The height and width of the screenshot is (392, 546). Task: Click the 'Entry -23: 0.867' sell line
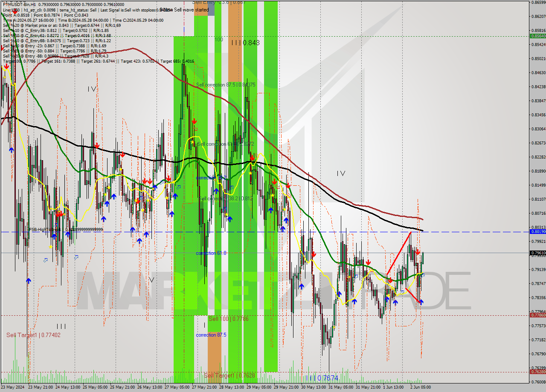tap(54, 46)
